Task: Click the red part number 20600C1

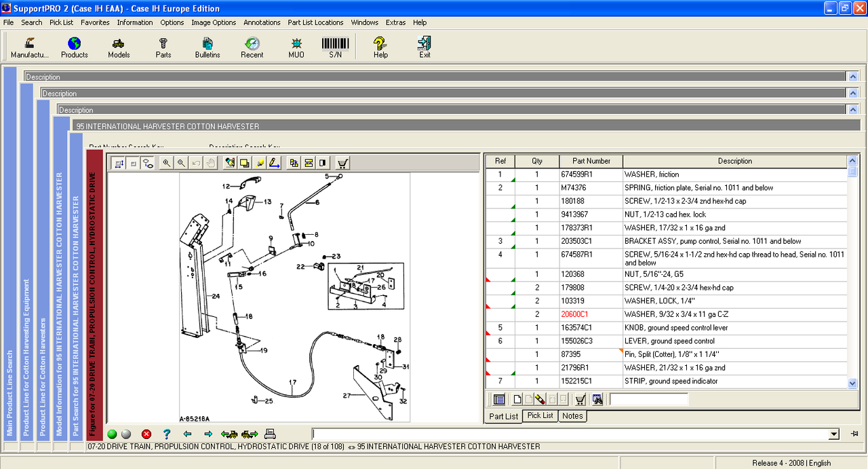Action: pyautogui.click(x=574, y=314)
